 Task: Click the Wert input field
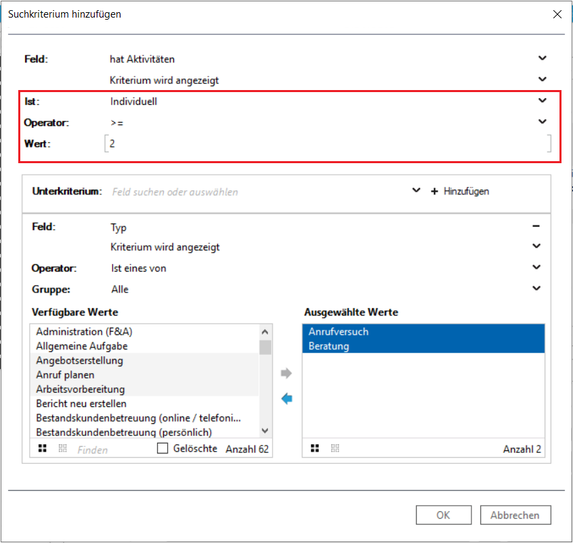pyautogui.click(x=328, y=143)
